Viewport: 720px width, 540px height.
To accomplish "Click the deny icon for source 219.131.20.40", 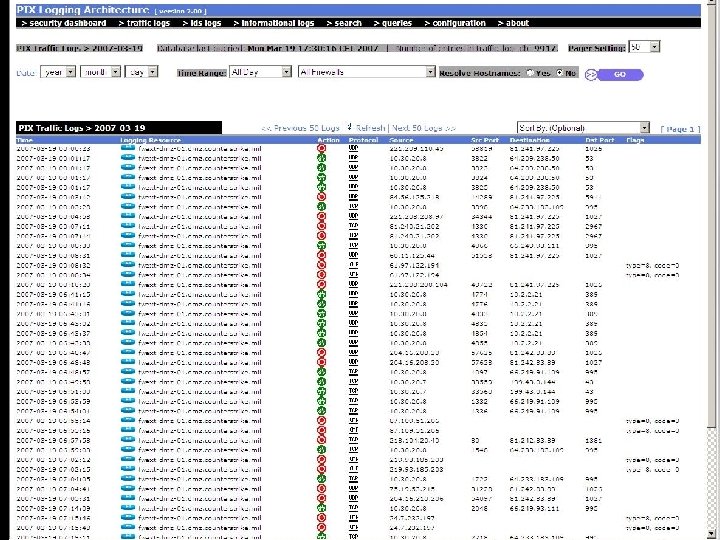I will pyautogui.click(x=321, y=440).
